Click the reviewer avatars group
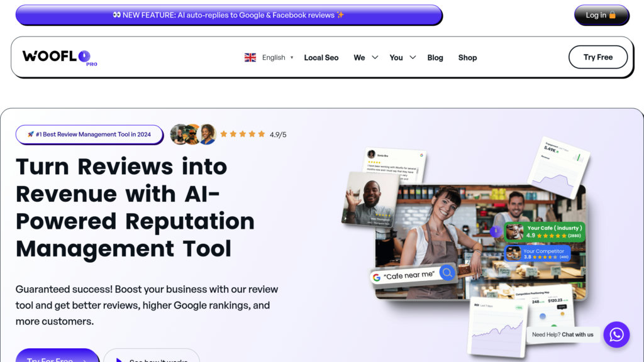The image size is (644, 362). coord(193,134)
